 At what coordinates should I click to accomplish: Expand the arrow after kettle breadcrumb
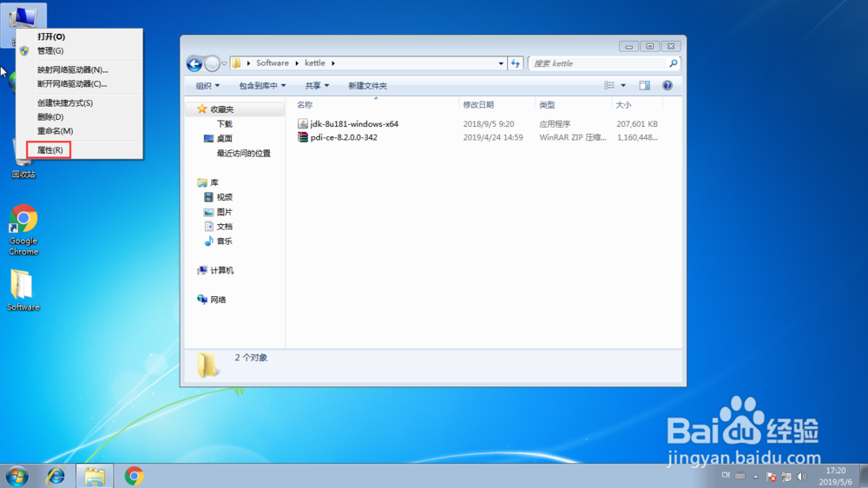tap(333, 63)
